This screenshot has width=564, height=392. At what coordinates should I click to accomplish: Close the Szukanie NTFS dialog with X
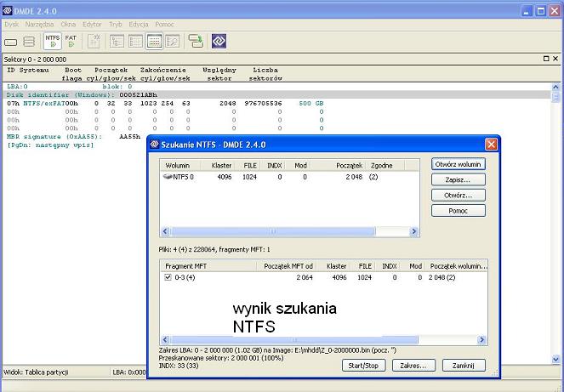tap(491, 145)
